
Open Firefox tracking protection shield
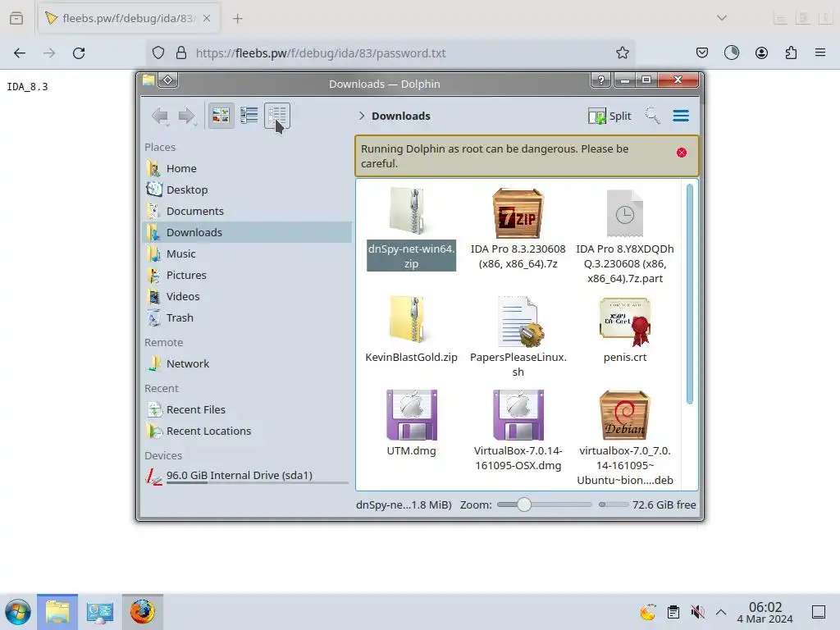[158, 52]
